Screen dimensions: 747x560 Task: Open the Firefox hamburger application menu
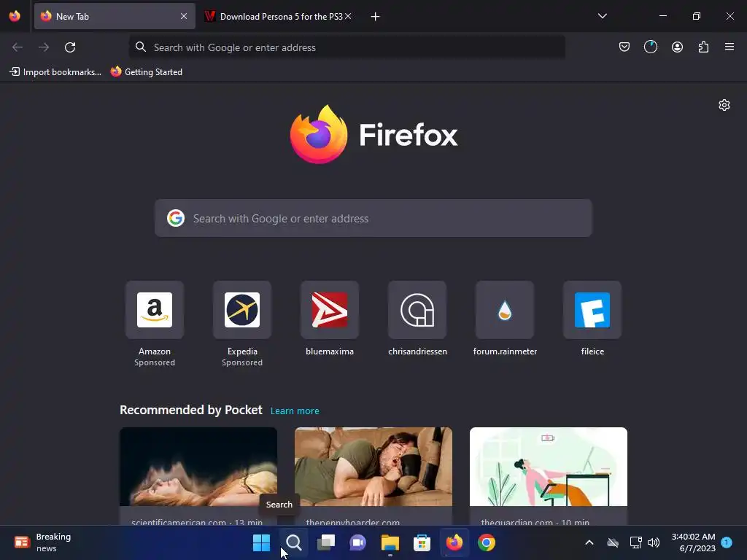coord(729,47)
